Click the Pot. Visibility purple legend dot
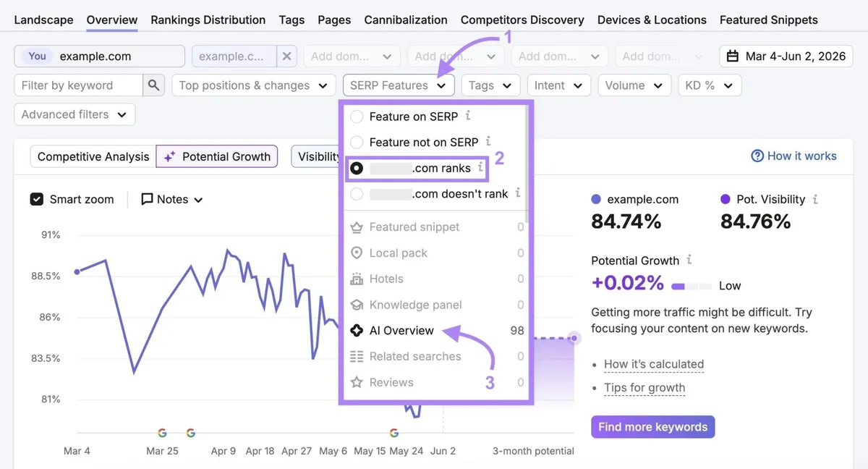868x469 pixels. tap(726, 199)
